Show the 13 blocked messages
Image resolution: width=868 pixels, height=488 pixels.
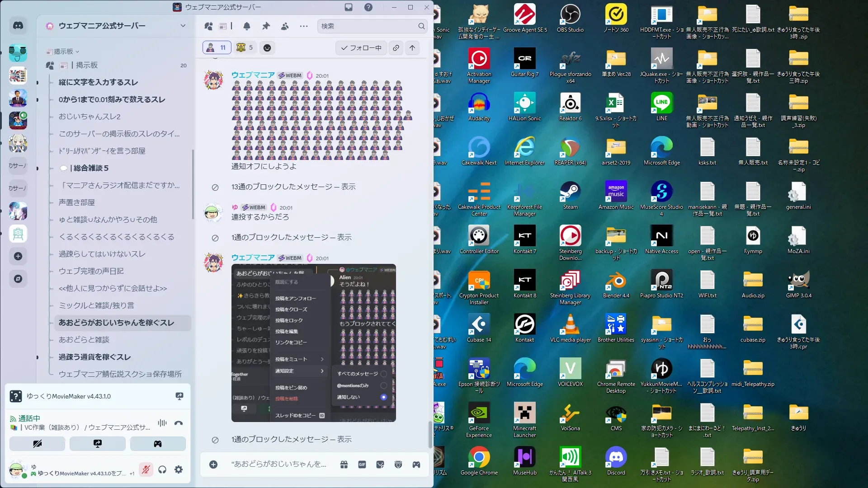(x=348, y=187)
